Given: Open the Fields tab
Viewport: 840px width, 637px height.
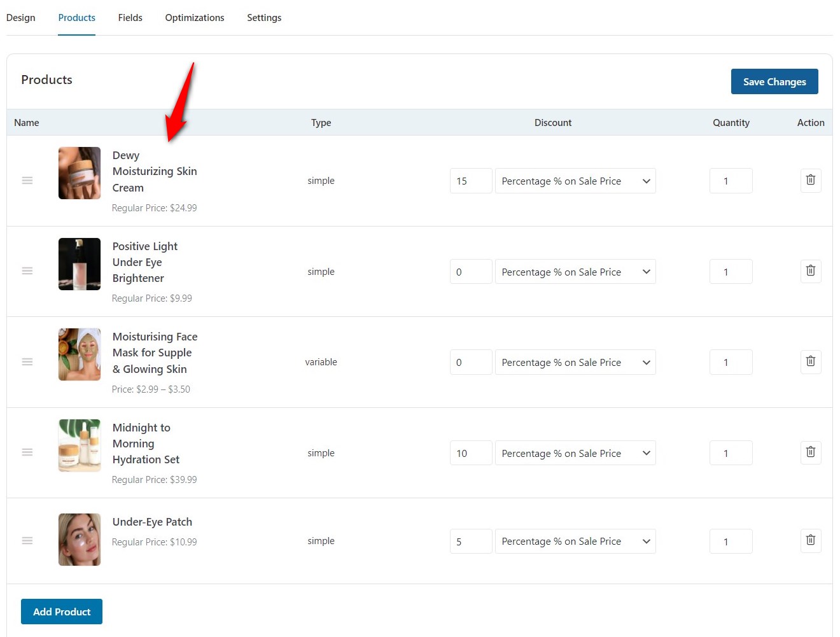Looking at the screenshot, I should [130, 17].
